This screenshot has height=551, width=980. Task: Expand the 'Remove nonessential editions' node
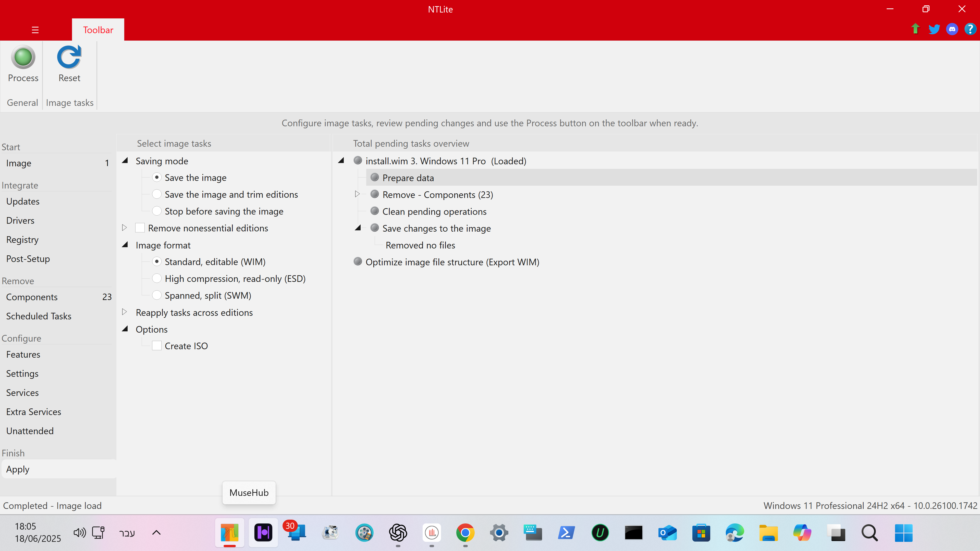124,228
